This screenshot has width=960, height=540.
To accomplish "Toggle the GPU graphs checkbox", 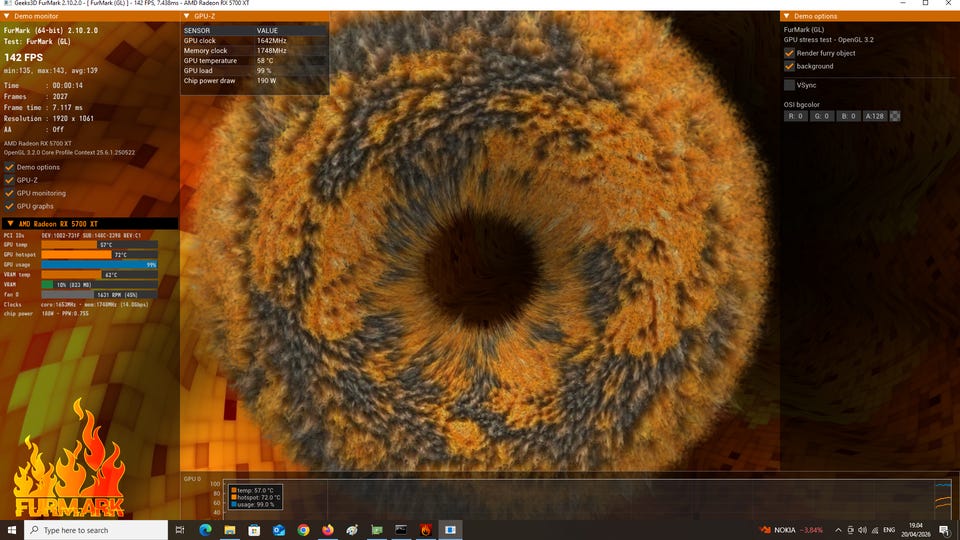I will (x=9, y=206).
